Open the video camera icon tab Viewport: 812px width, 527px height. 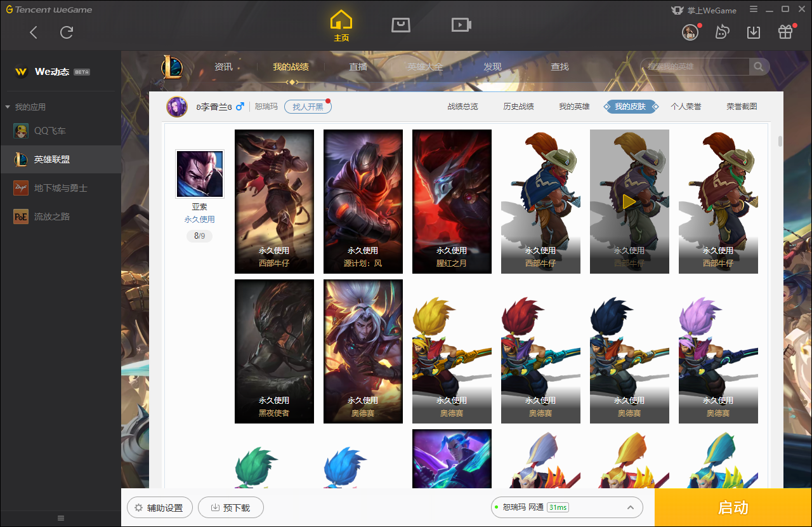(x=461, y=25)
